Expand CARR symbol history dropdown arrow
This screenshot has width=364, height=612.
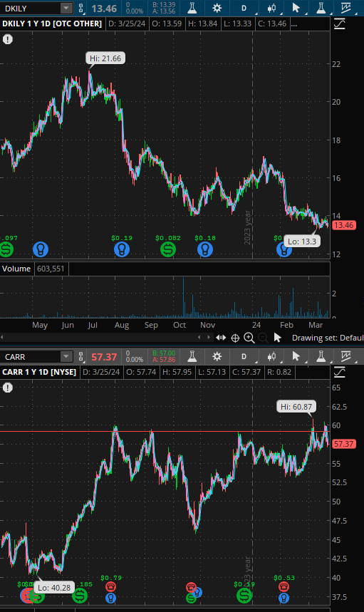[x=66, y=356]
